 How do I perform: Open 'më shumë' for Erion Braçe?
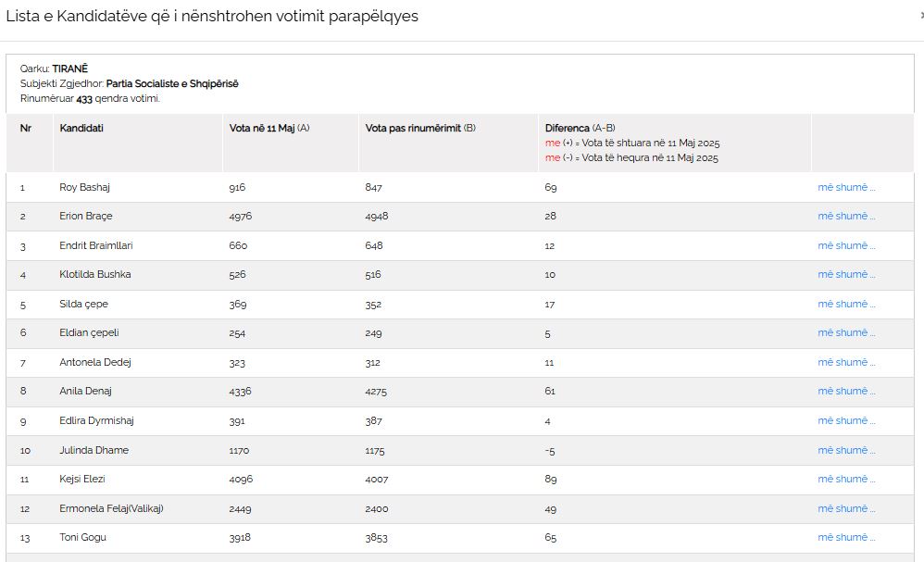click(x=845, y=216)
